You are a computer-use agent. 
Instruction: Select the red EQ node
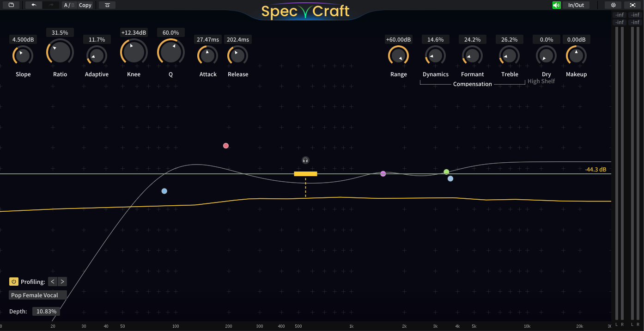[226, 146]
